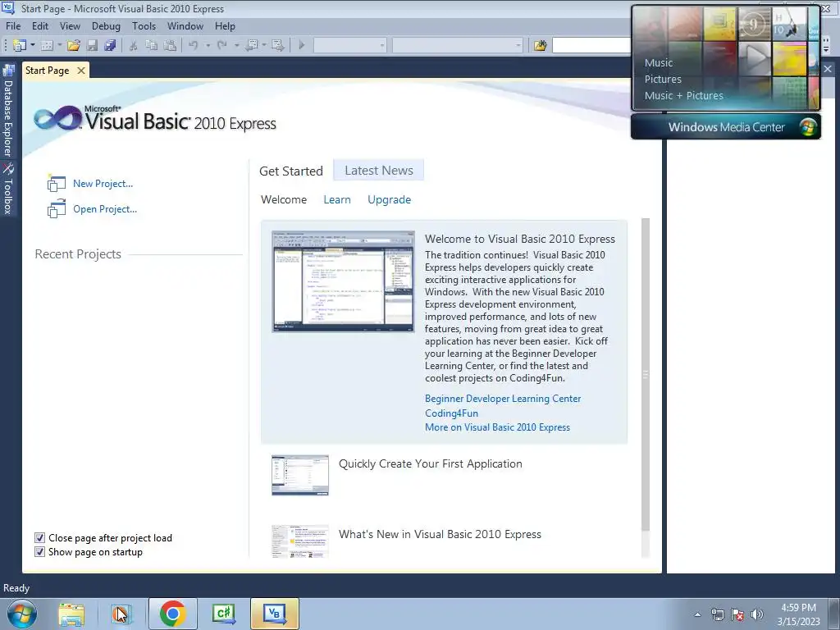Click the Open Project icon on Start Page
The image size is (840, 630).
(57, 209)
